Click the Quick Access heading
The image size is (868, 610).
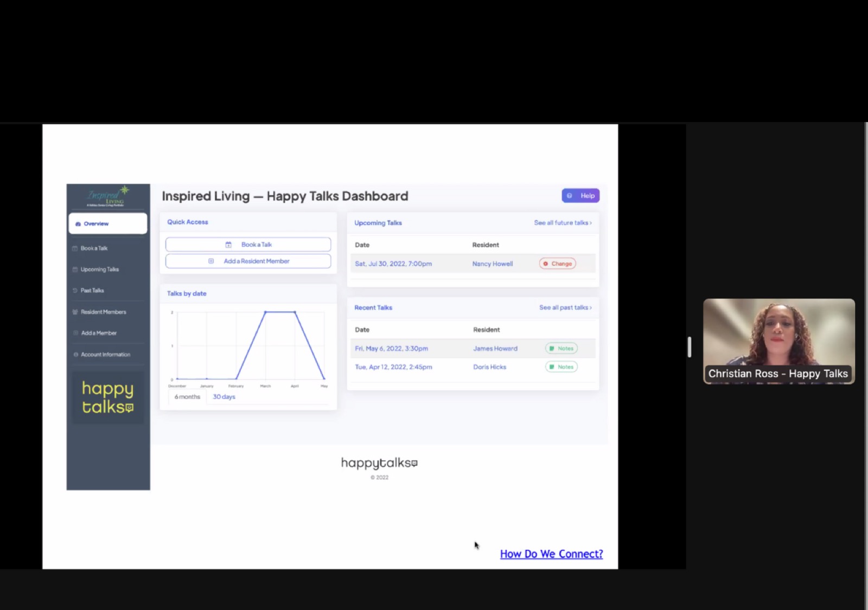click(x=188, y=222)
